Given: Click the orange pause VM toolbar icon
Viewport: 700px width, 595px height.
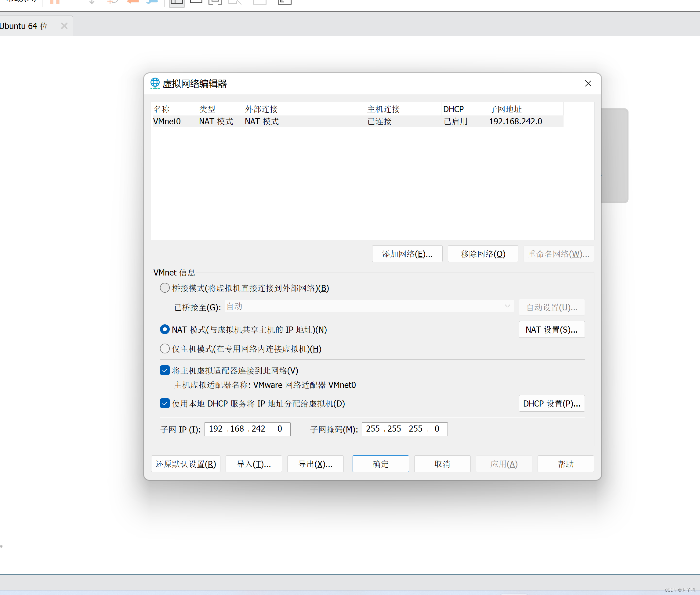Looking at the screenshot, I should pyautogui.click(x=55, y=2).
